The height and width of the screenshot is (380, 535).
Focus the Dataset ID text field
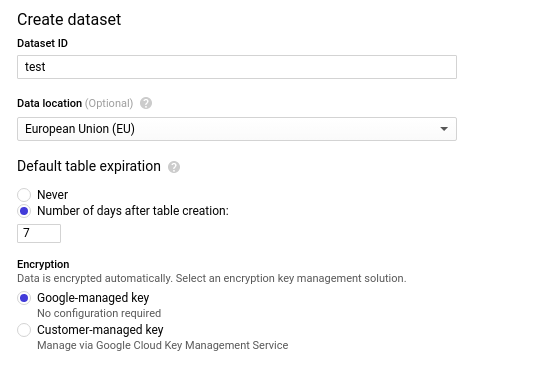(237, 67)
